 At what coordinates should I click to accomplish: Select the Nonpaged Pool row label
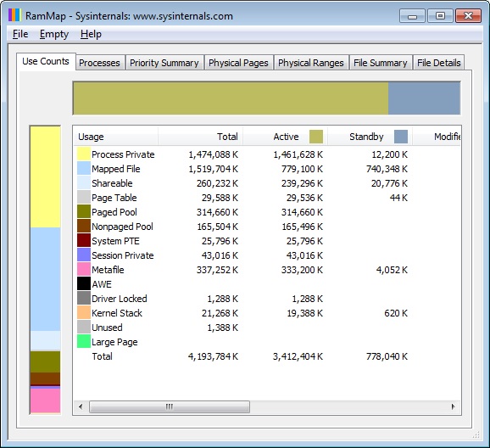(x=122, y=227)
